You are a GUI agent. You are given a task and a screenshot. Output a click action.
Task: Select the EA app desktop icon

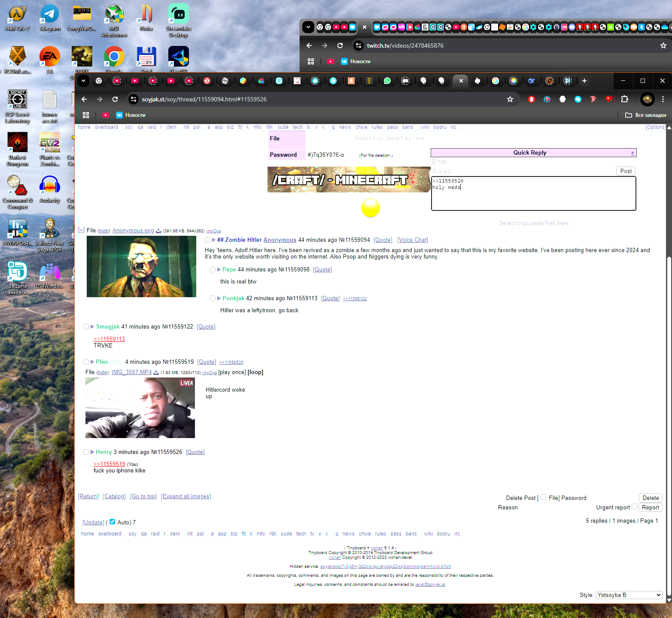(x=50, y=60)
